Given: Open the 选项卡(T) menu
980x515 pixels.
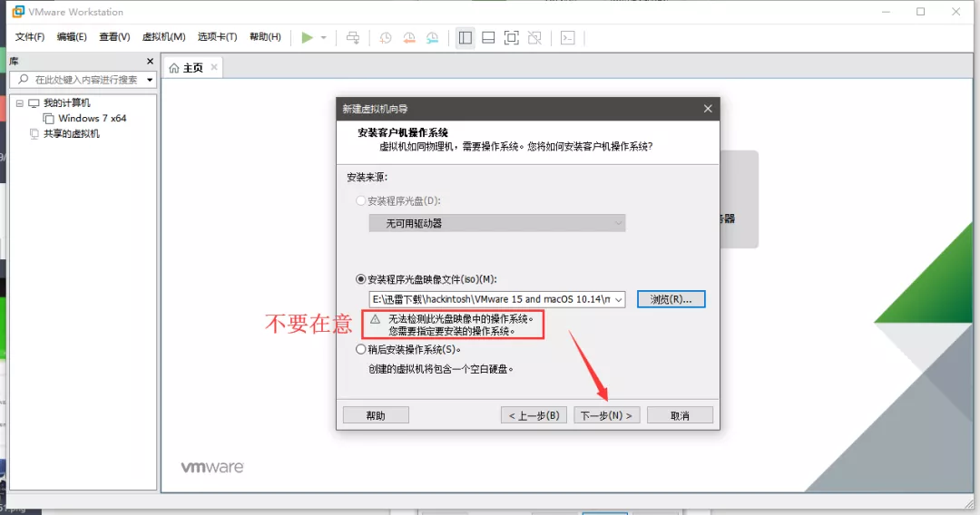Looking at the screenshot, I should pyautogui.click(x=217, y=37).
